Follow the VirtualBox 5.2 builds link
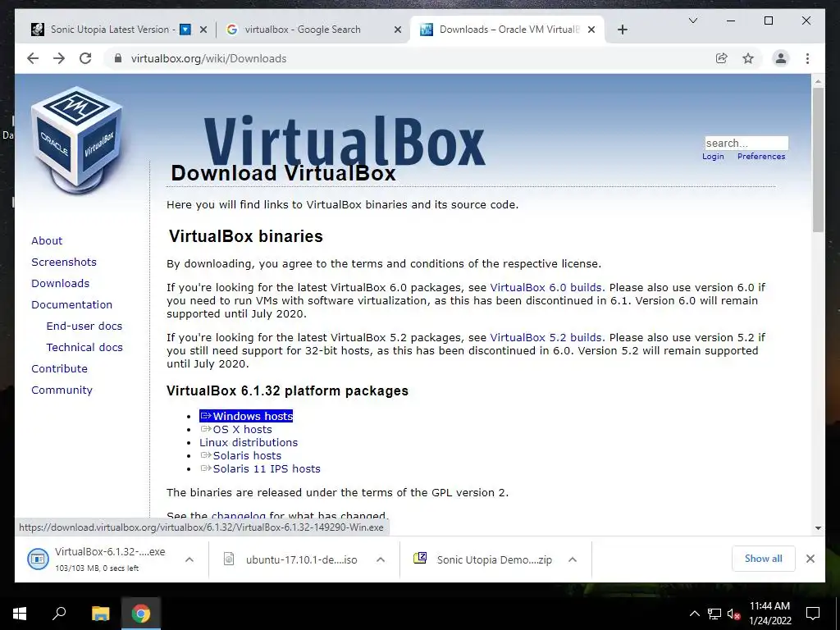 pos(546,337)
